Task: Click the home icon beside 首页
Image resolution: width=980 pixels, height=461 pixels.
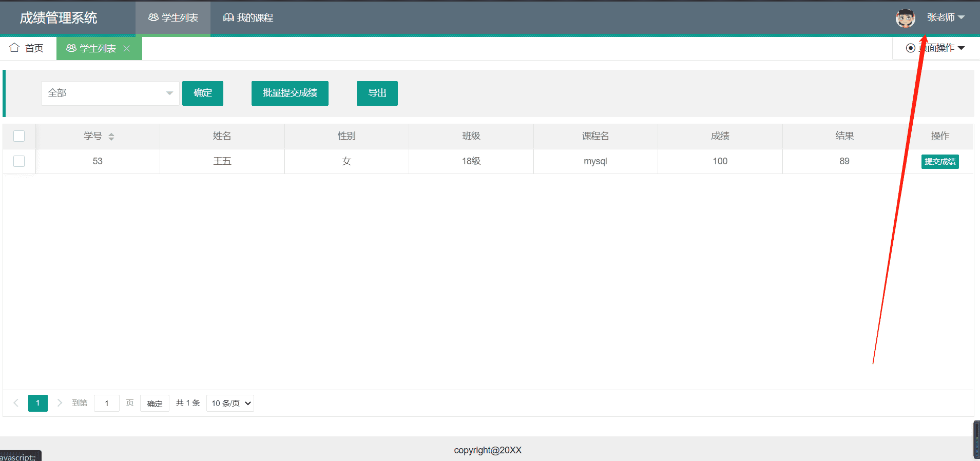Action: [14, 48]
